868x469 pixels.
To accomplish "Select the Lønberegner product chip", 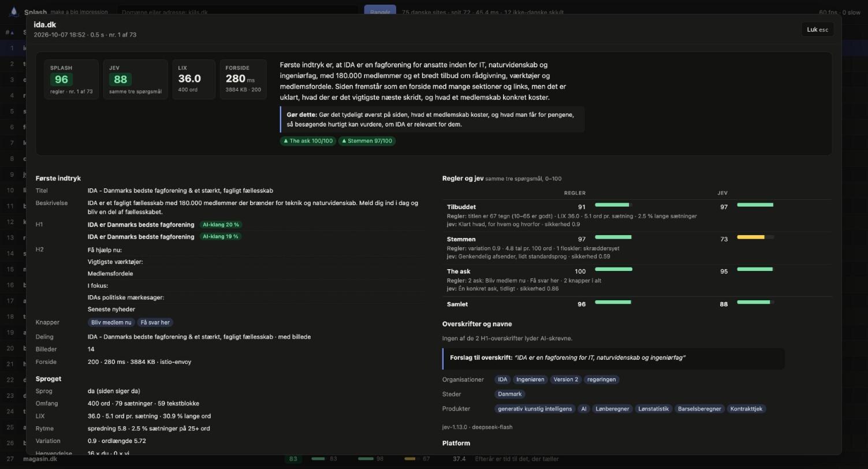I will pyautogui.click(x=612, y=409).
